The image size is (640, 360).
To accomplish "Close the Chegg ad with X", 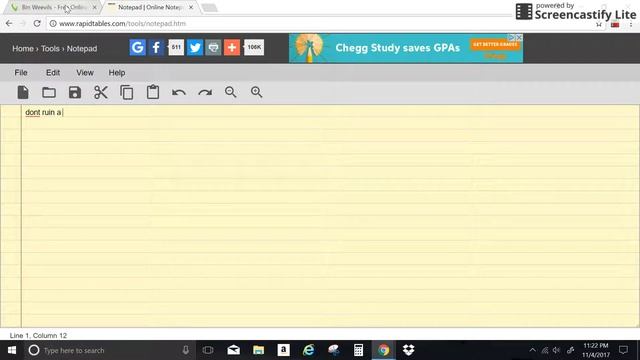I will 519,38.
